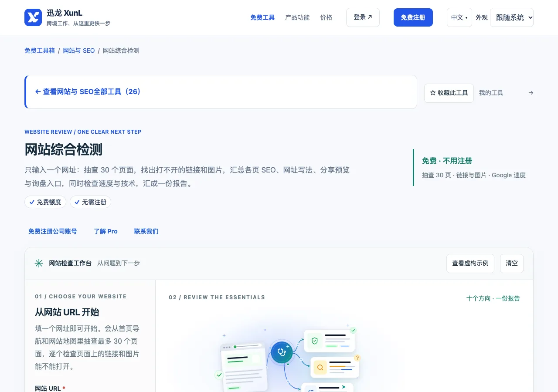Click the 无需注册 checkmark chip
Image resolution: width=558 pixels, height=392 pixels.
tap(90, 202)
